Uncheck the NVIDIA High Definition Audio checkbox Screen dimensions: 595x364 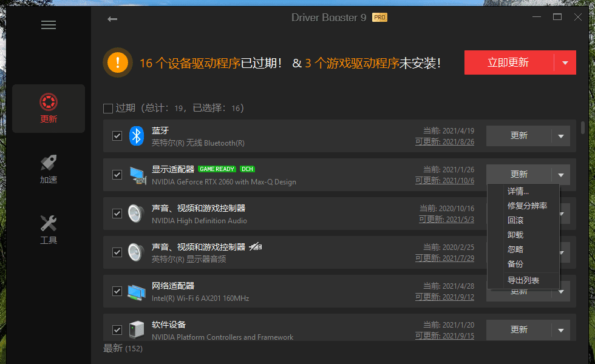tap(117, 214)
